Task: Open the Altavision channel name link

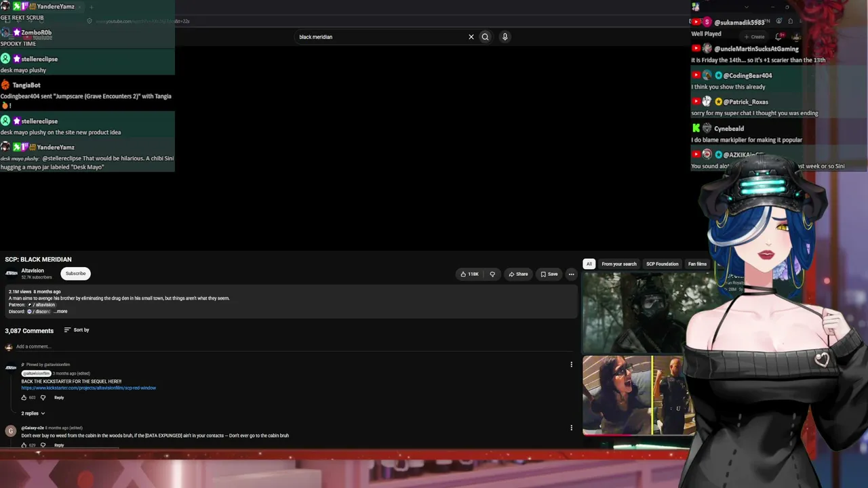Action: tap(33, 270)
